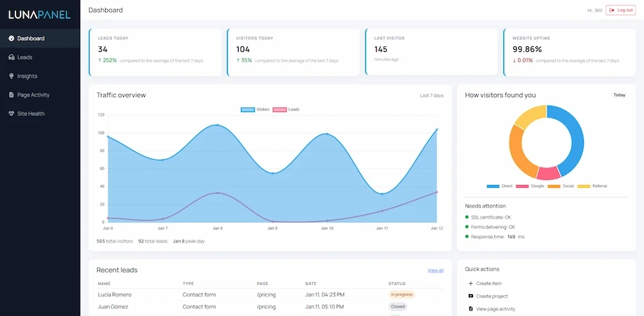
Task: Toggle the Visitors legend in the traffic chart
Action: coord(255,110)
